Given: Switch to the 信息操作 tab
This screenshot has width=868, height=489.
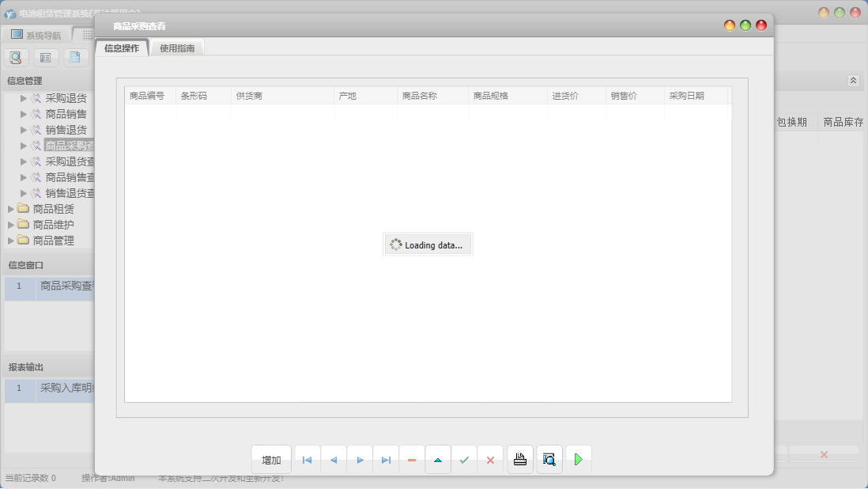Looking at the screenshot, I should (122, 48).
